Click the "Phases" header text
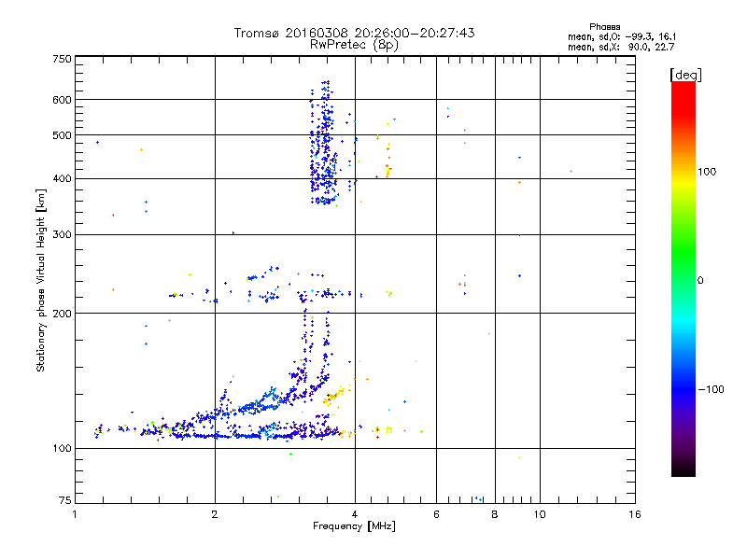 (604, 27)
